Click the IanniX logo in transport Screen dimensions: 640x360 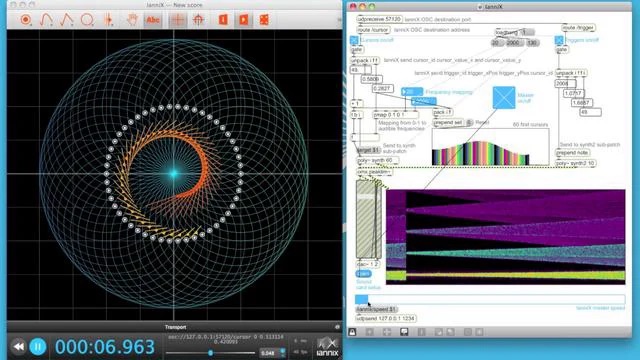click(x=327, y=347)
